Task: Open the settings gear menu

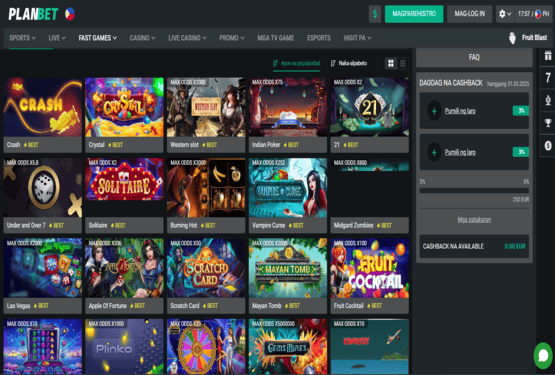Action: tap(505, 14)
